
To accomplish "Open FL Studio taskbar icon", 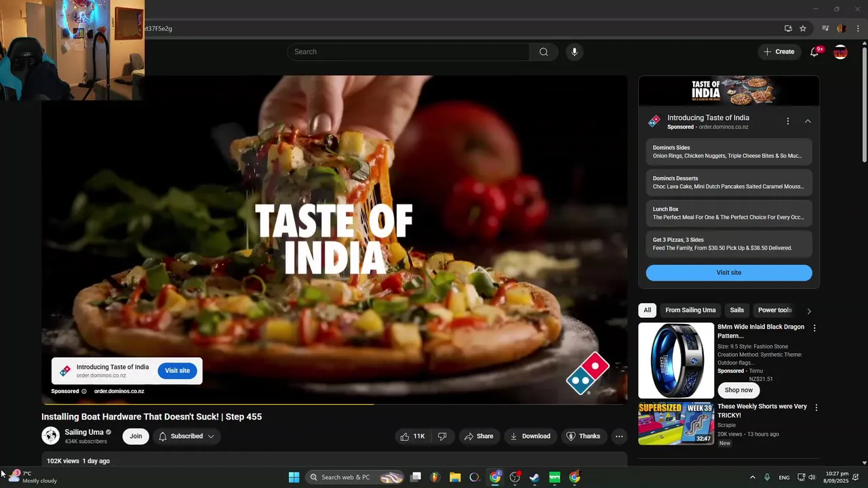I will (435, 477).
